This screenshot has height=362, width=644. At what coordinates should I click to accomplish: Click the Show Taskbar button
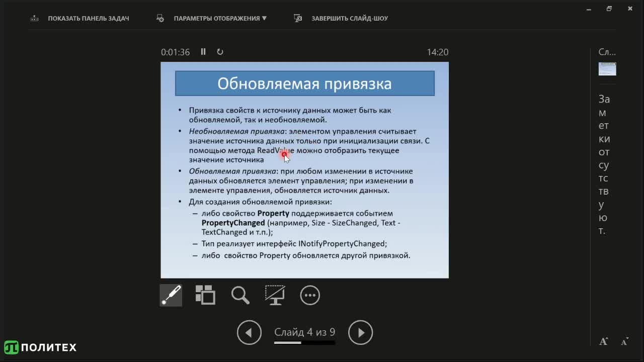[79, 18]
